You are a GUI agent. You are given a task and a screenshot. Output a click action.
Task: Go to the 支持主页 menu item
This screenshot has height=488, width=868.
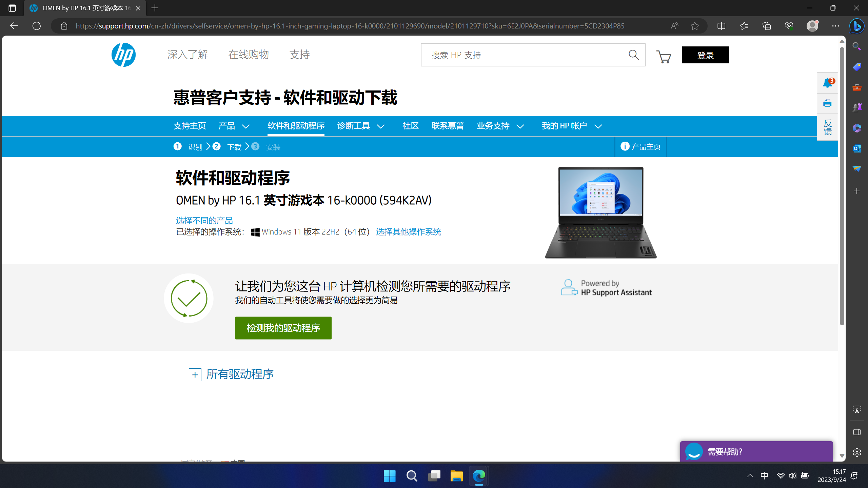pos(190,126)
